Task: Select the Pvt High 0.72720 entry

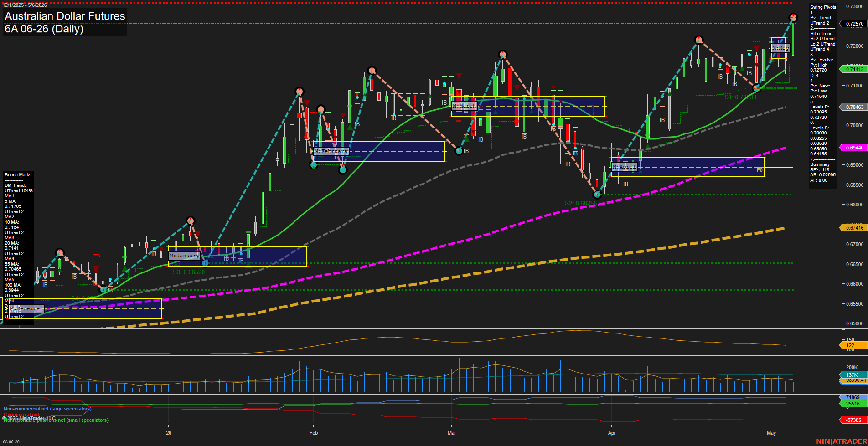Action: (x=819, y=67)
